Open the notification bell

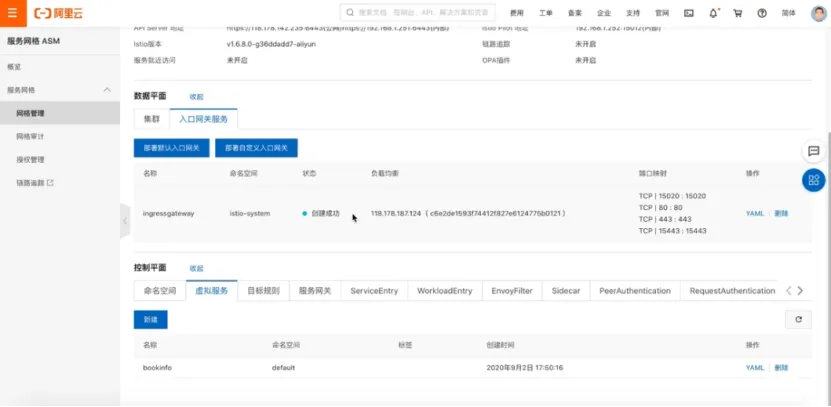tap(713, 13)
